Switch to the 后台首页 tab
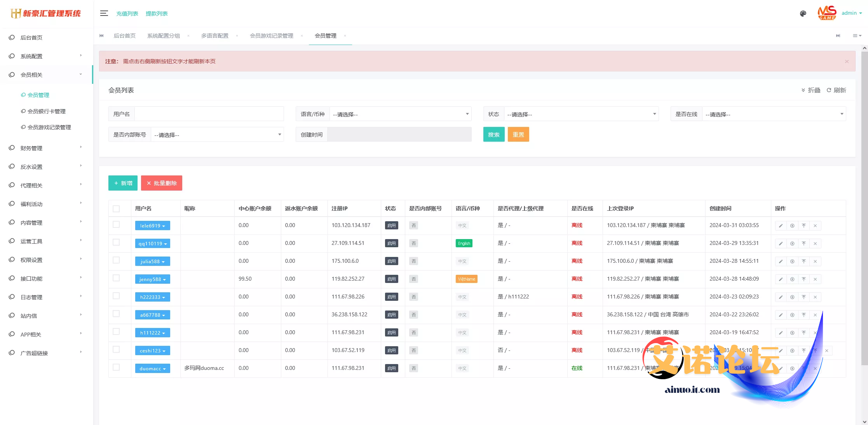The width and height of the screenshot is (868, 425). (124, 36)
